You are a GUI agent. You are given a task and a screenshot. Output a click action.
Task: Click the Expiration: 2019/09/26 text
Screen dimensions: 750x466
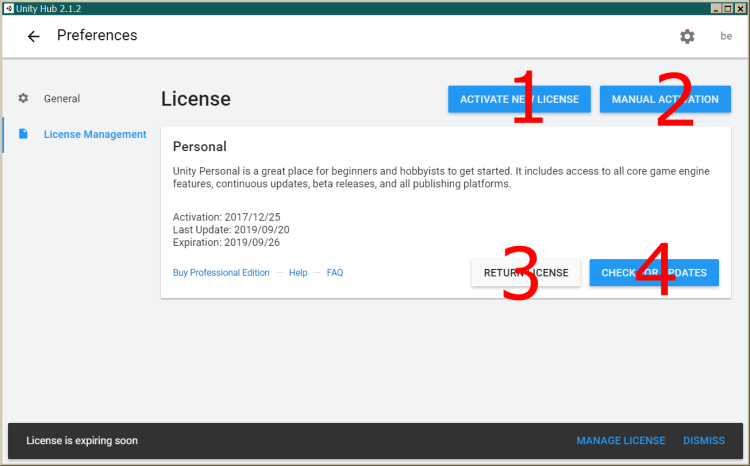pyautogui.click(x=226, y=243)
